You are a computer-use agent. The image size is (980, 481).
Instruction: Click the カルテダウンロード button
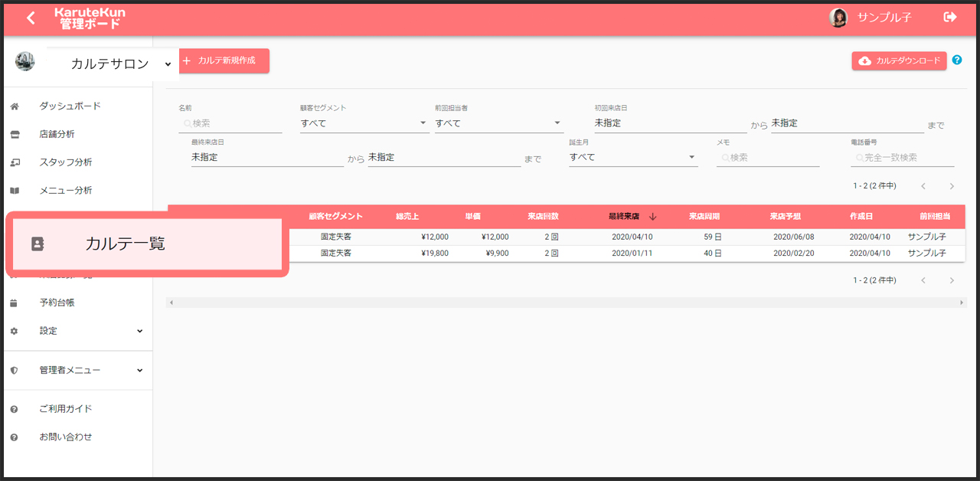pyautogui.click(x=899, y=61)
